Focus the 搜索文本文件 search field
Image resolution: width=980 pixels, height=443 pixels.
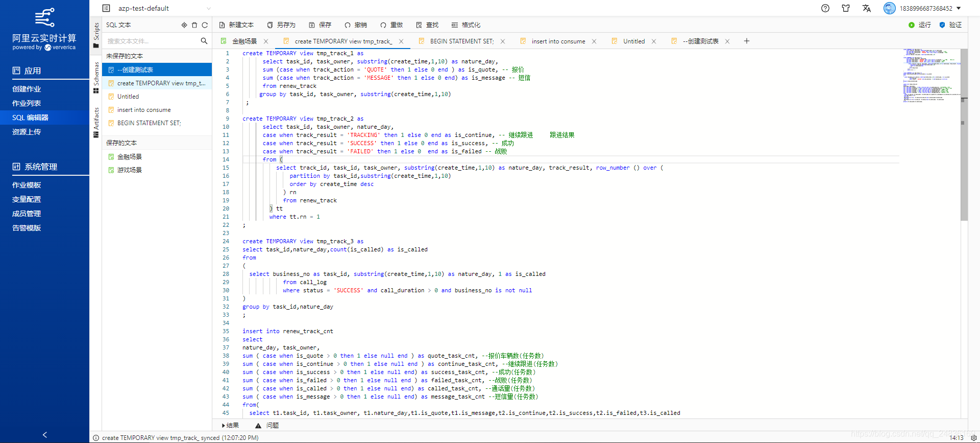pos(152,41)
